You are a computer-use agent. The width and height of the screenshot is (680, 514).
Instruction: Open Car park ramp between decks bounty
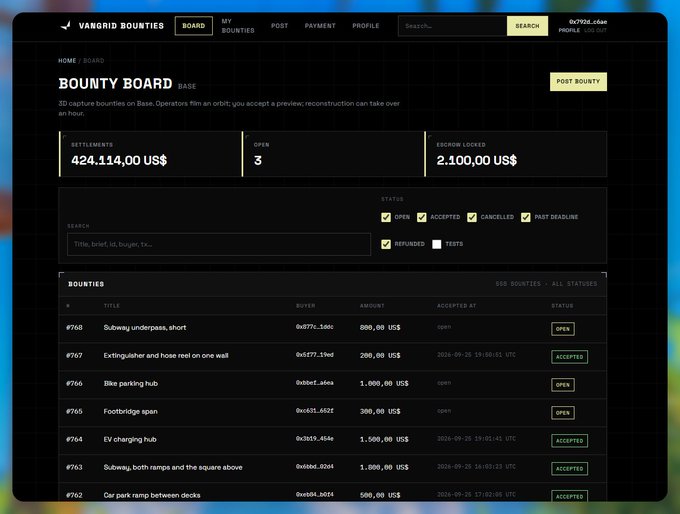point(152,495)
